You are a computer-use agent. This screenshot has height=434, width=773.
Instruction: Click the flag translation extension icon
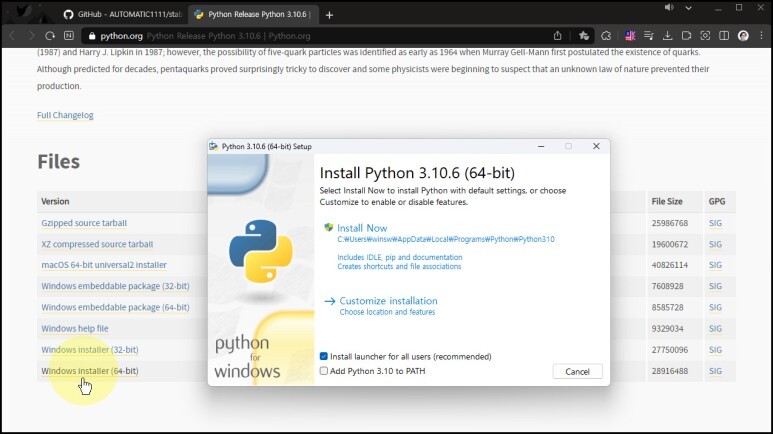(x=630, y=36)
